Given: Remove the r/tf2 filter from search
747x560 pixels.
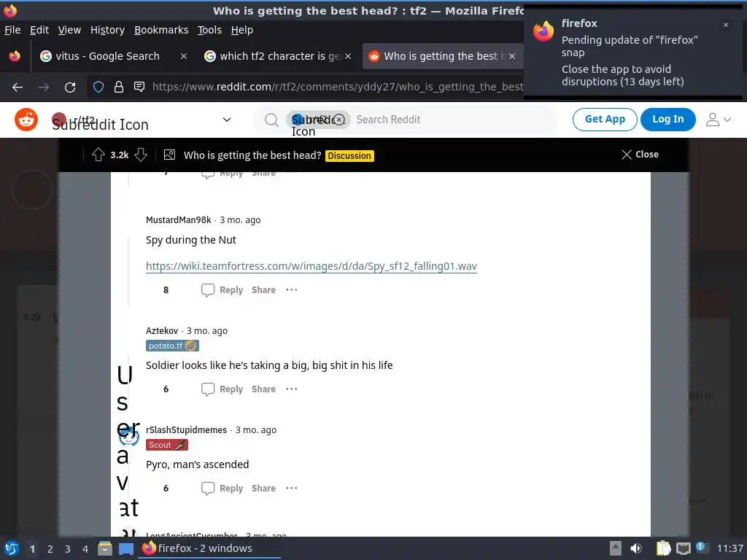Looking at the screenshot, I should coord(338,120).
